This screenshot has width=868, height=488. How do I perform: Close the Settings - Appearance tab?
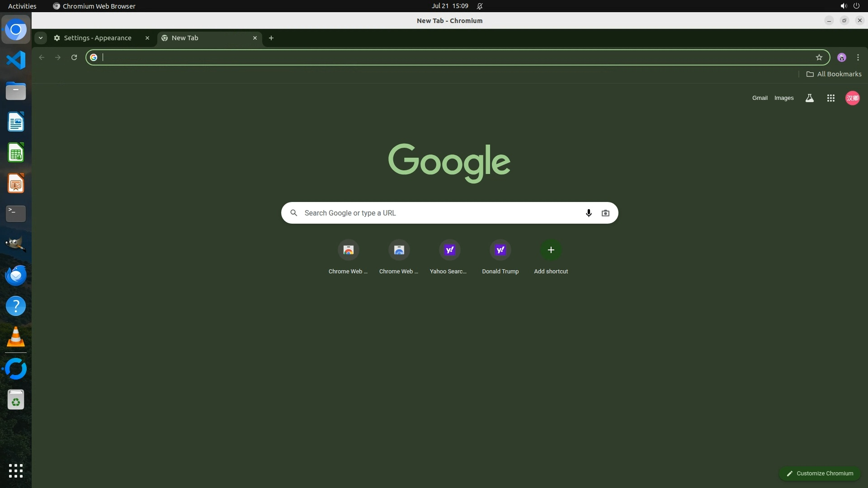(x=147, y=38)
